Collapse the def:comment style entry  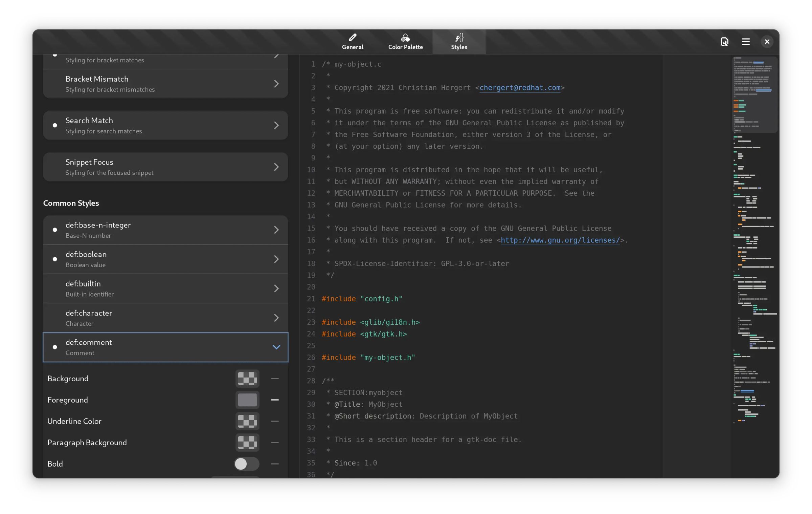tap(276, 347)
